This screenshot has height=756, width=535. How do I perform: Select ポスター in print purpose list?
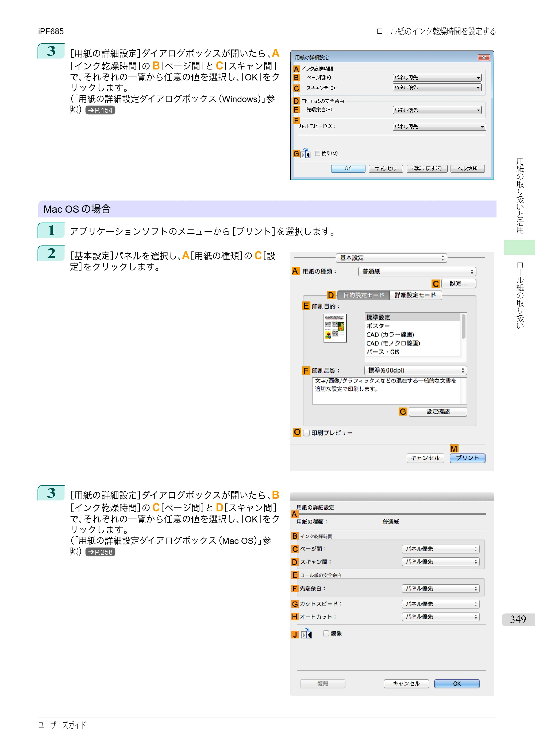pyautogui.click(x=413, y=326)
